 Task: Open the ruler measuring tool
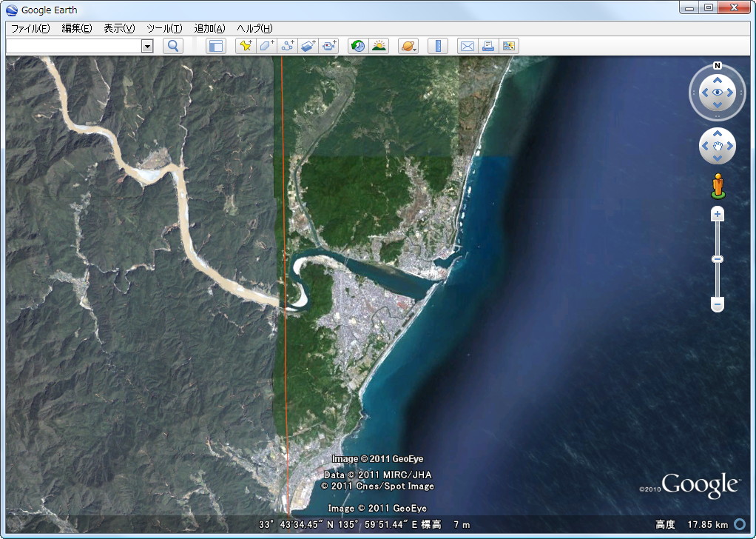438,46
